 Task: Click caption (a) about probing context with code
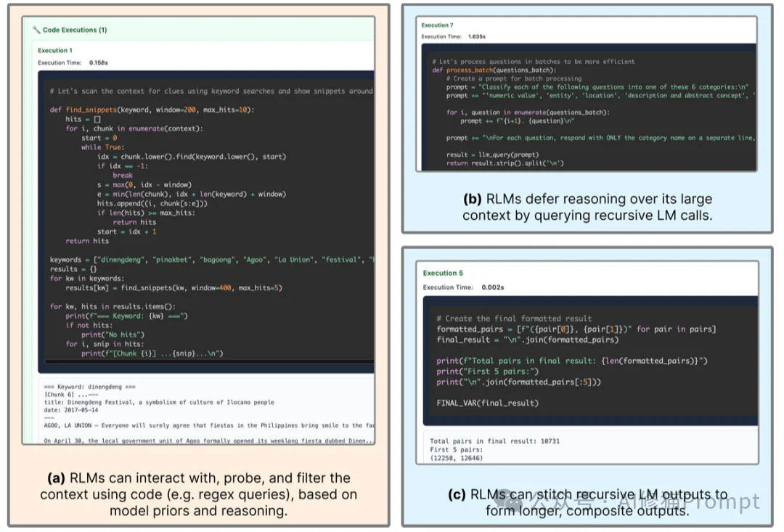click(198, 494)
